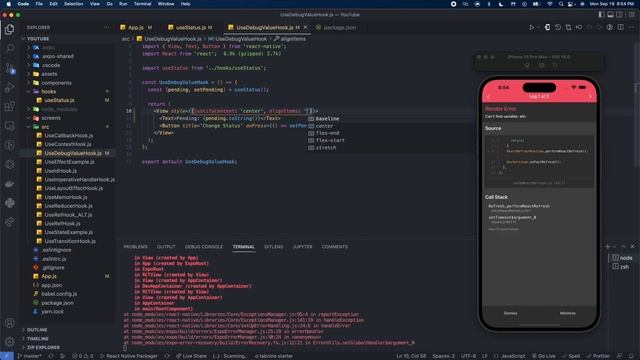Click the Split Editor icon in toolbar
640x360 pixels.
tap(620, 27)
